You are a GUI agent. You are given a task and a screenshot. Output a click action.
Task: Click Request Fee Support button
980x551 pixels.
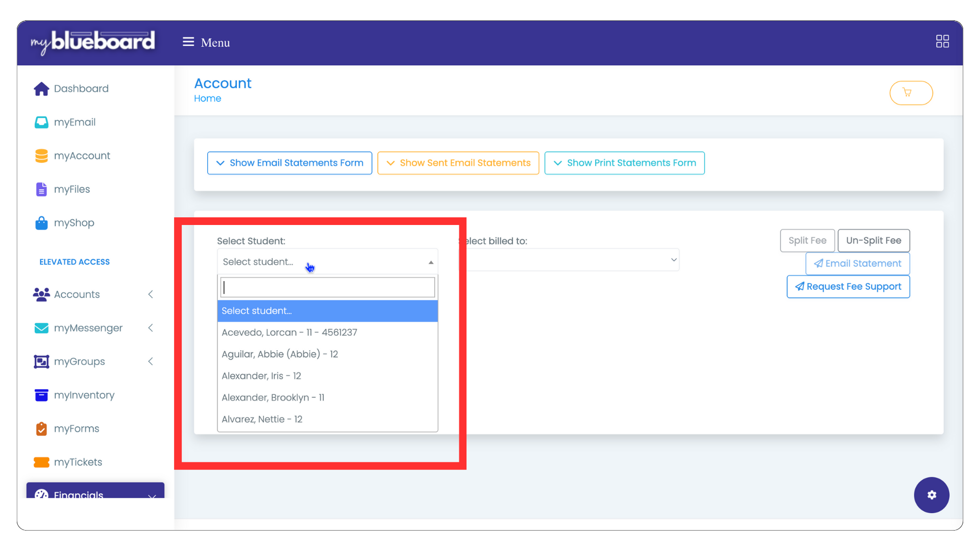pyautogui.click(x=848, y=287)
